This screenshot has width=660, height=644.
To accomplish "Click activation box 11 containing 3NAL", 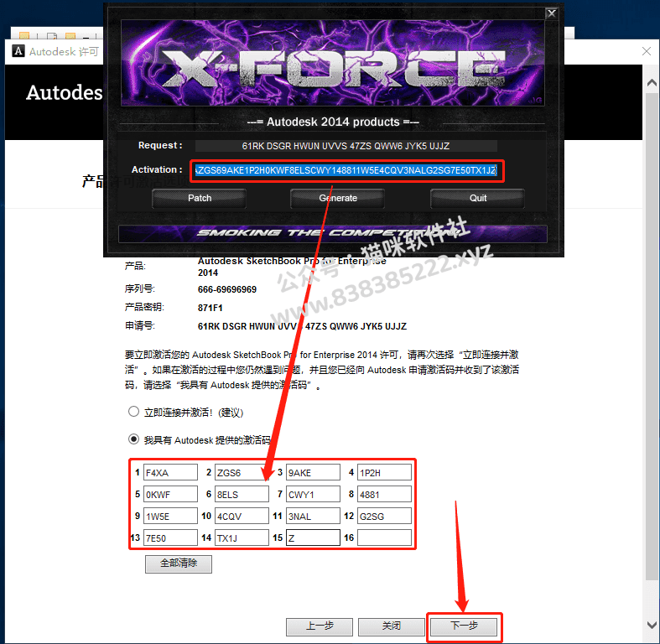I will [313, 516].
